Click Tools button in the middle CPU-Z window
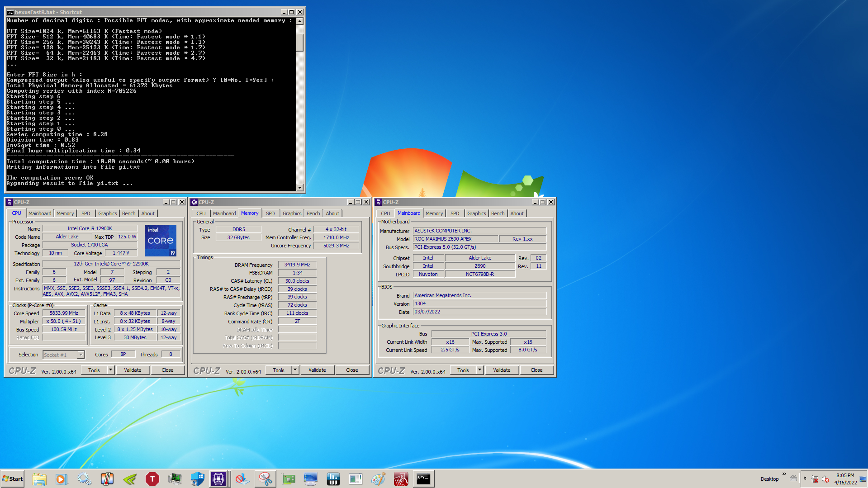868x488 pixels. (279, 370)
